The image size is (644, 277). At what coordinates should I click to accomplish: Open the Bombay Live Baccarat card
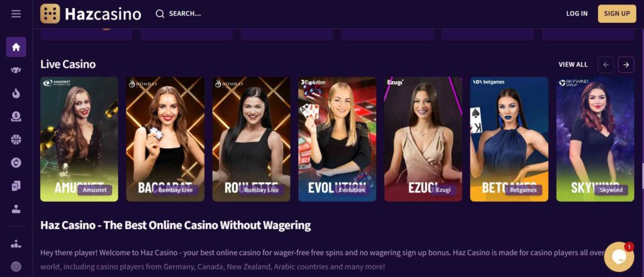[x=165, y=139]
